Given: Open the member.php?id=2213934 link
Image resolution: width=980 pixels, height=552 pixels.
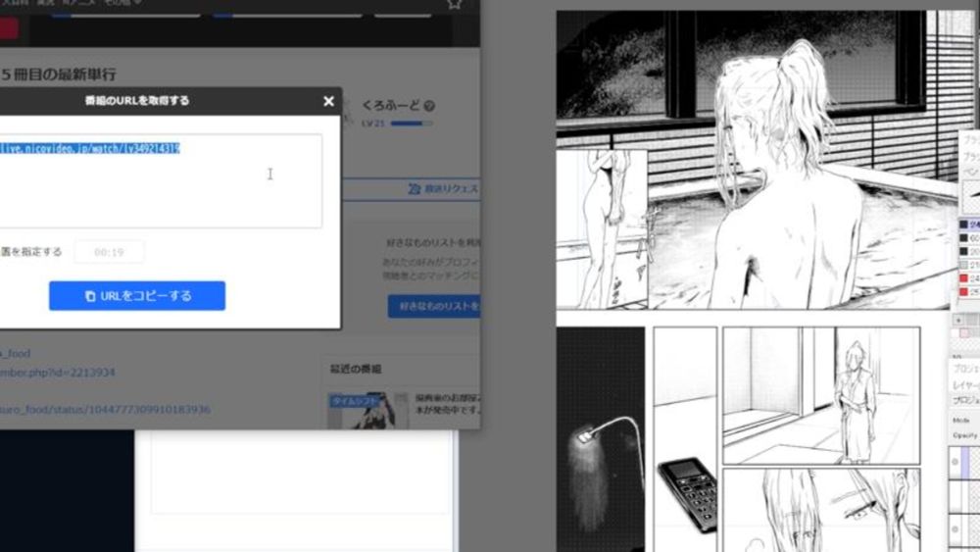Looking at the screenshot, I should tap(58, 373).
